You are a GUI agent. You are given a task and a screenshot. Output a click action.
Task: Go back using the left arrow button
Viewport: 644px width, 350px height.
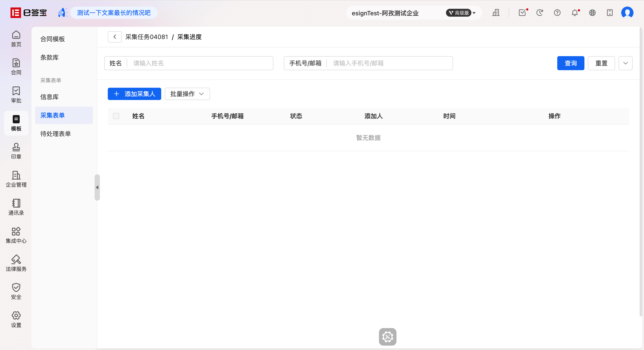(115, 37)
